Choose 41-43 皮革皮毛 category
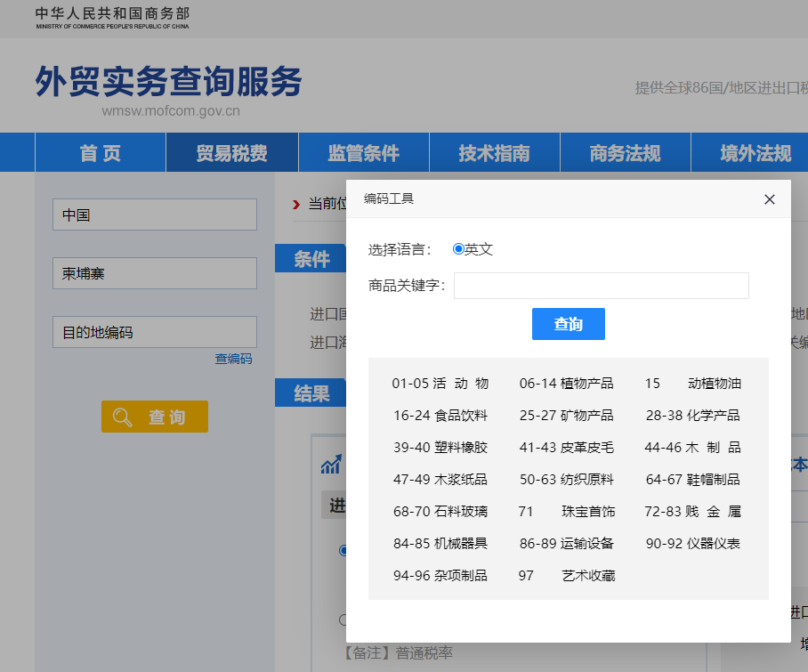Image resolution: width=808 pixels, height=672 pixels. pyautogui.click(x=566, y=448)
